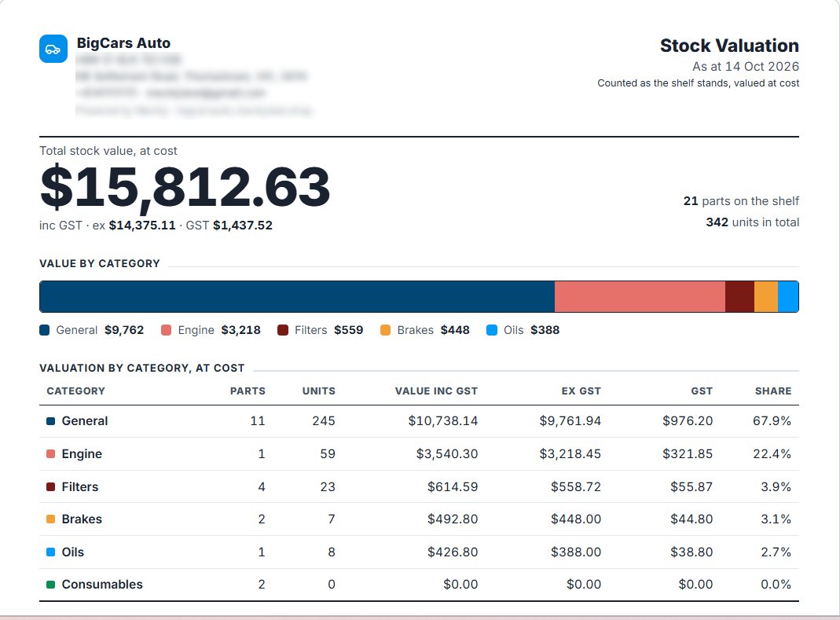Click the GST amount $1,437.52
This screenshot has width=840, height=620.
click(x=243, y=226)
